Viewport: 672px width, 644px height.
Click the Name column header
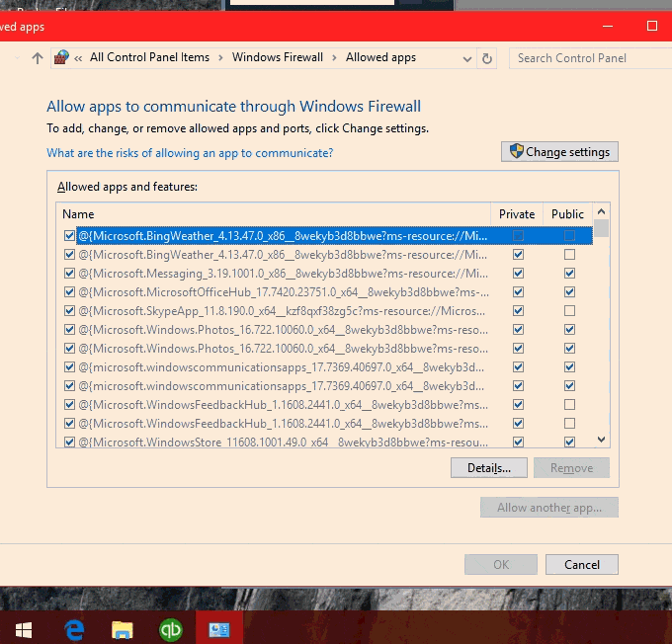click(274, 213)
